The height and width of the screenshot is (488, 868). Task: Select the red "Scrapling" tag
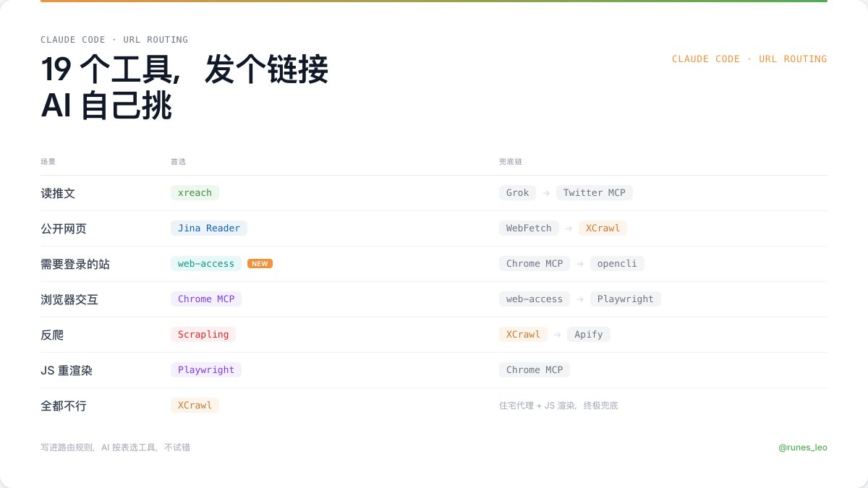(x=203, y=334)
